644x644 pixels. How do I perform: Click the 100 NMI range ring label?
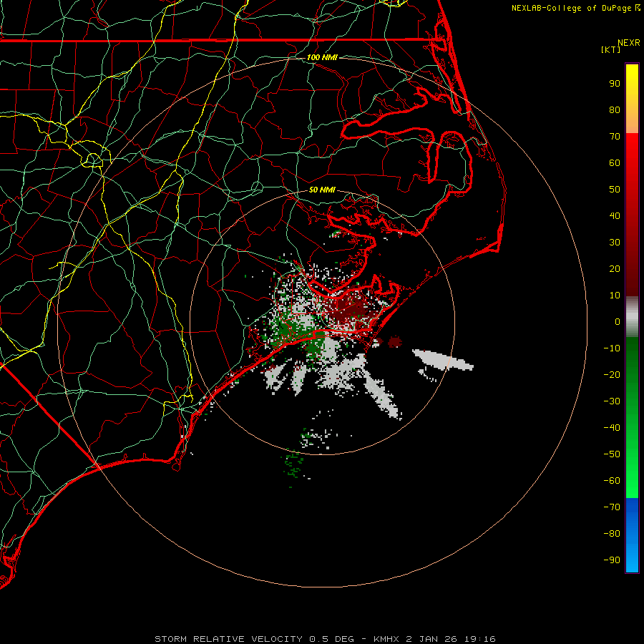322,57
